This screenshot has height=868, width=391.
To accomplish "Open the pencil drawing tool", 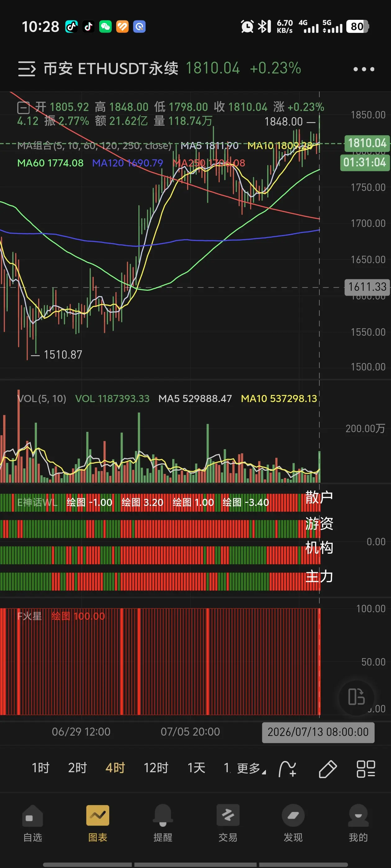I will tap(328, 768).
